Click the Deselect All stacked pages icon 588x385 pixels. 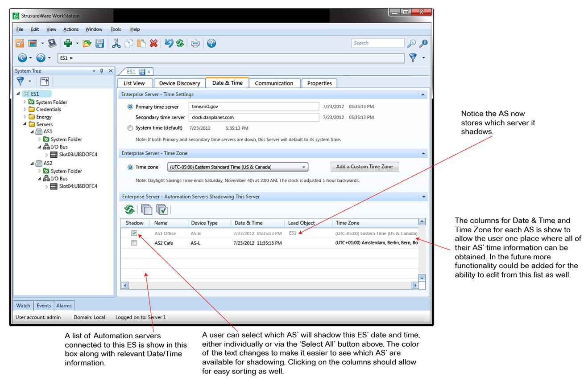click(x=147, y=209)
